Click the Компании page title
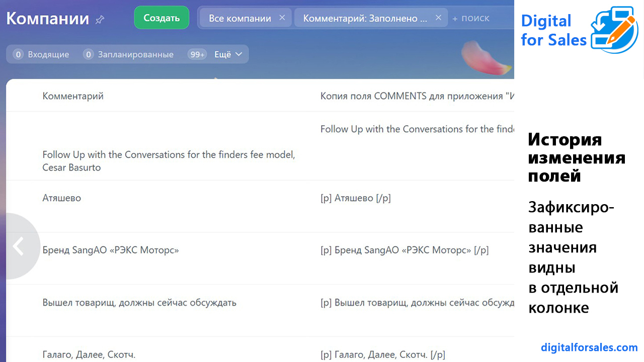 [x=47, y=19]
